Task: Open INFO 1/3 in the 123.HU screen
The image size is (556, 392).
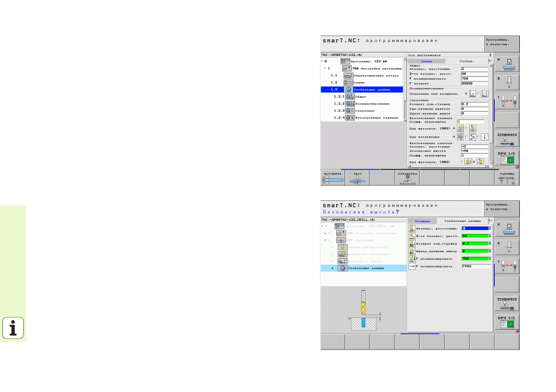Action: click(x=507, y=158)
